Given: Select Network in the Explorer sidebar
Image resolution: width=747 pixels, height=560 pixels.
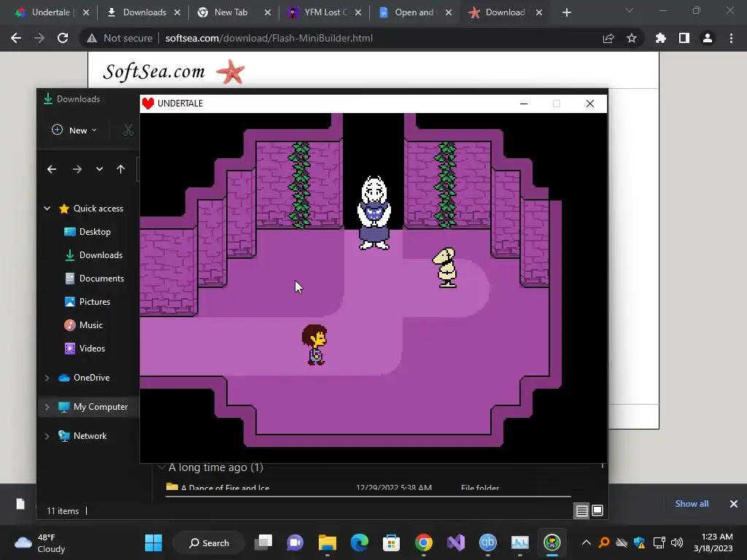Looking at the screenshot, I should pos(90,436).
